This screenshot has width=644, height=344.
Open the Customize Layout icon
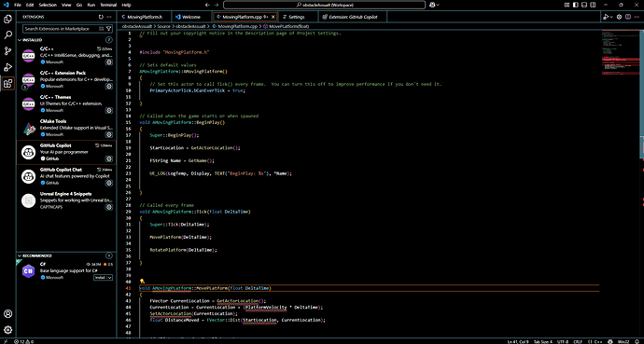click(567, 5)
